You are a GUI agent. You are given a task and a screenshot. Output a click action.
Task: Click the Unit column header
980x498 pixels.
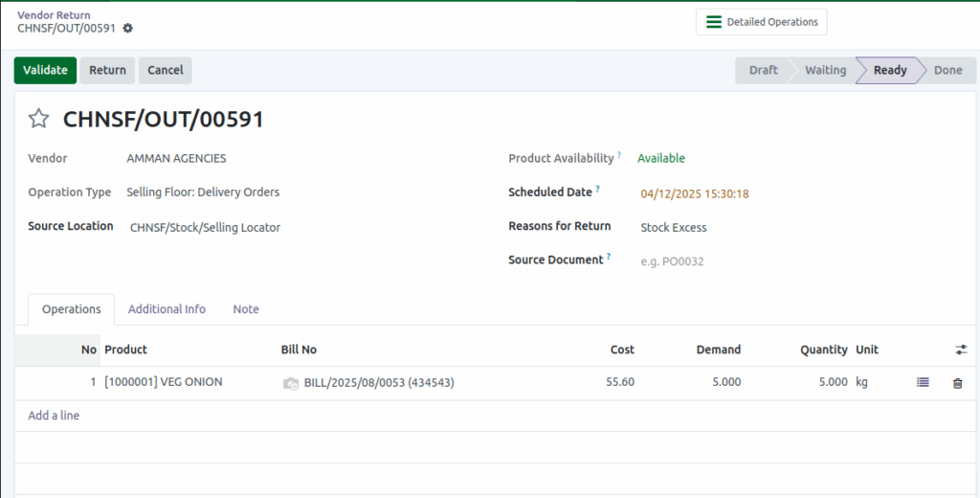[x=867, y=350]
